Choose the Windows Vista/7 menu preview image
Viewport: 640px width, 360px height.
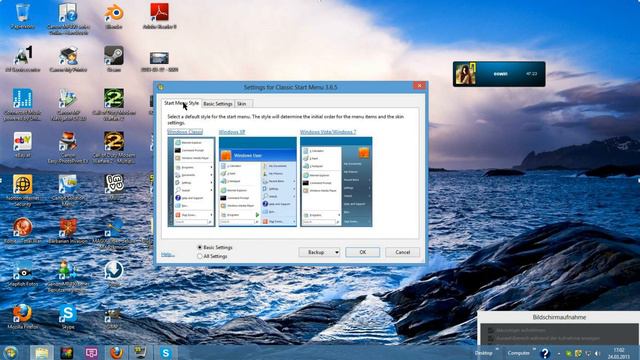click(336, 182)
